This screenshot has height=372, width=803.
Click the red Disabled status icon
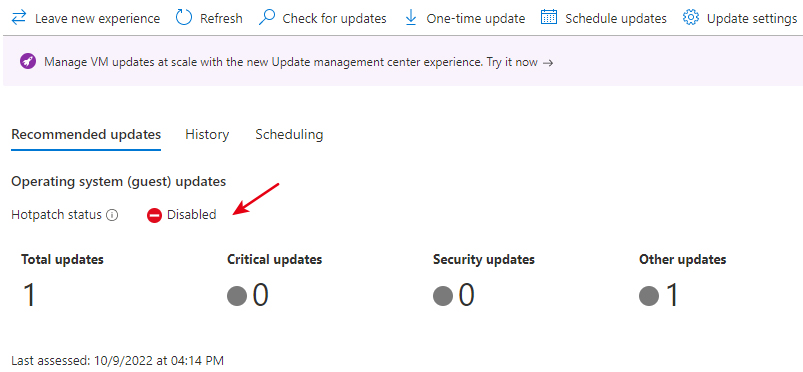[x=154, y=215]
